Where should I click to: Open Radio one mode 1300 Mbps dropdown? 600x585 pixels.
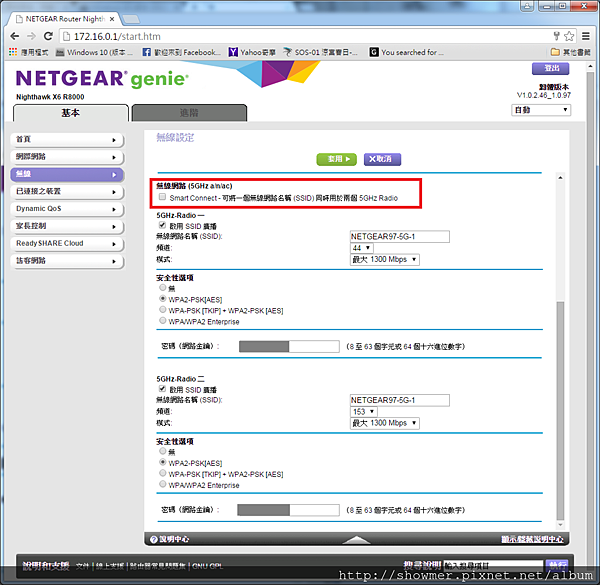pos(385,259)
